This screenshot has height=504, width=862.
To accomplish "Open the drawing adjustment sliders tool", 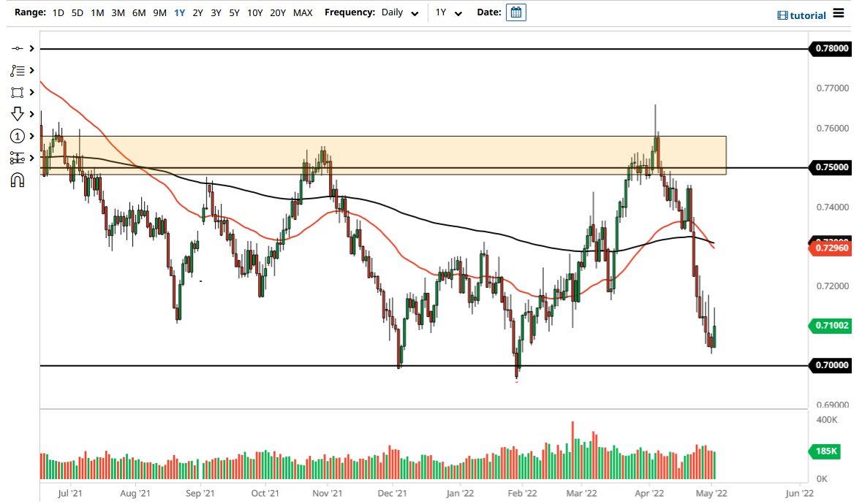I will click(x=18, y=158).
